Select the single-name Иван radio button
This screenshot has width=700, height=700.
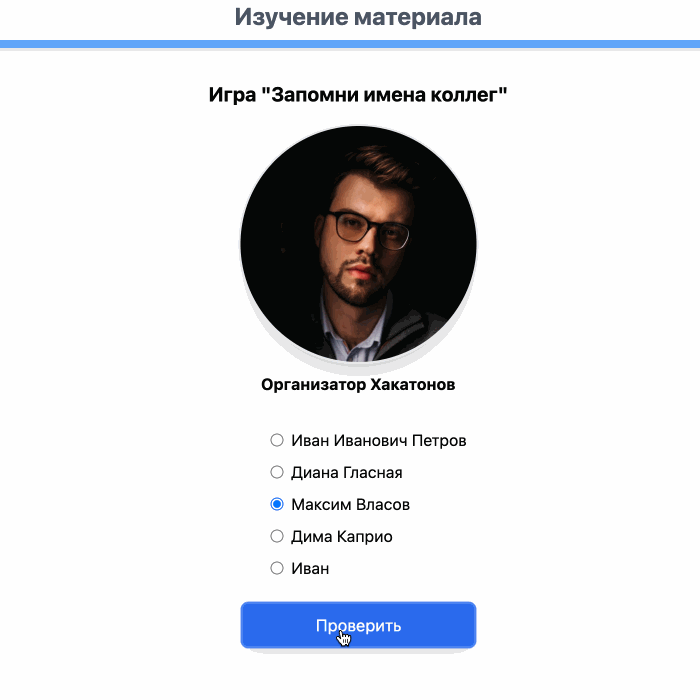tap(277, 568)
